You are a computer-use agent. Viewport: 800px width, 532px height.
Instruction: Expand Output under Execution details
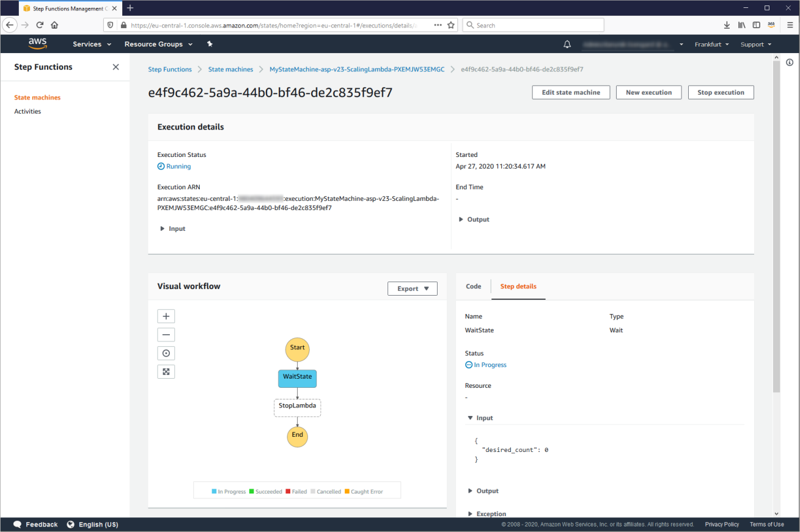click(474, 219)
